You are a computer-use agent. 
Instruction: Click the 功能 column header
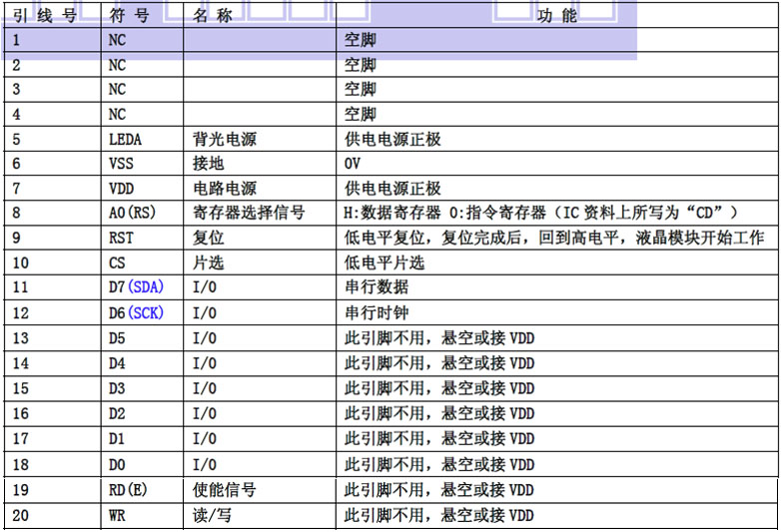(556, 16)
